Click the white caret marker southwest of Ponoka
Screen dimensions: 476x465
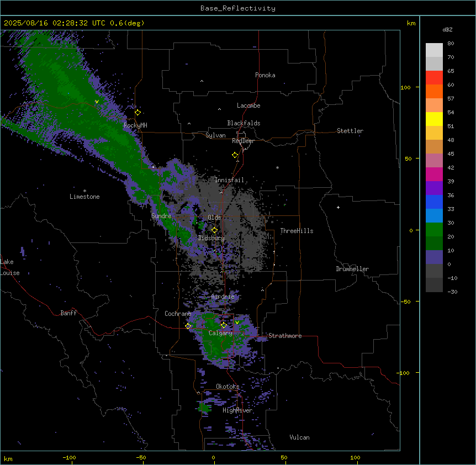pyautogui.click(x=202, y=81)
